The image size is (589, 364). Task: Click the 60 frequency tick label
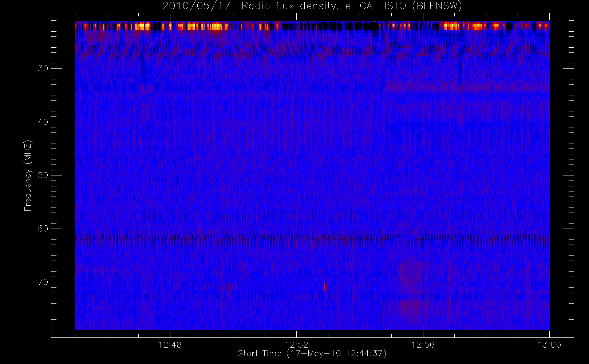[43, 229]
